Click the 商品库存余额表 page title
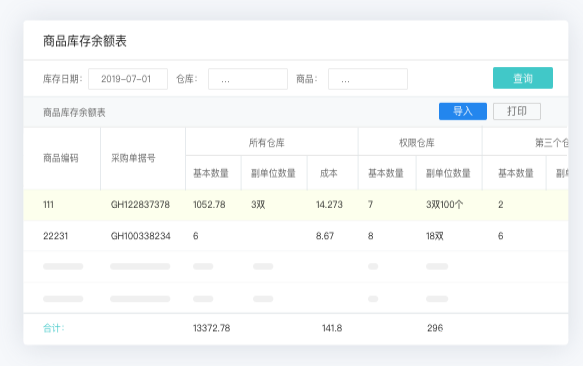 (x=85, y=41)
